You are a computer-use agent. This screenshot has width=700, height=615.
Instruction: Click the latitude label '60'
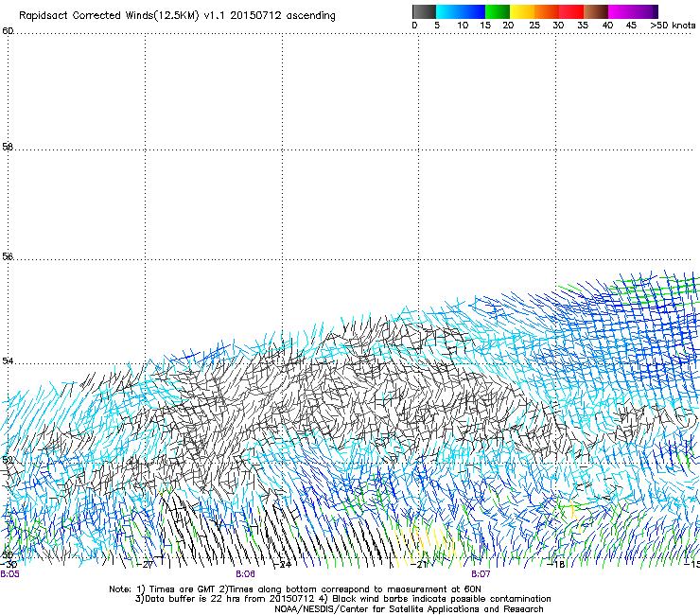[x=8, y=31]
